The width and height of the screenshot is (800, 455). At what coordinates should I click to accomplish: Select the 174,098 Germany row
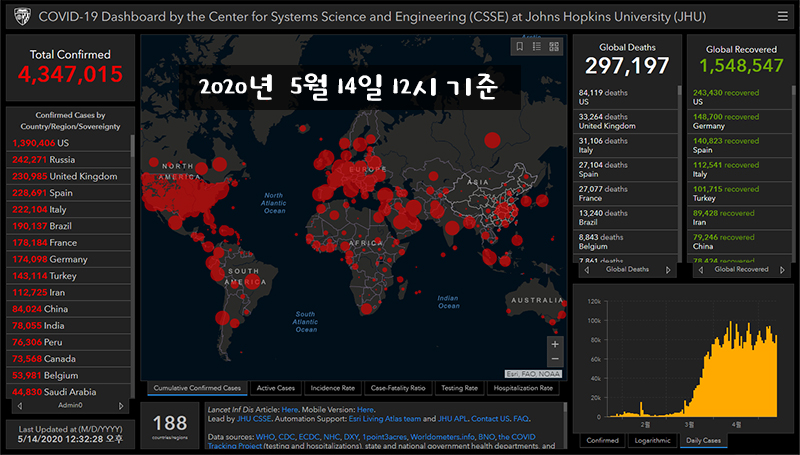coord(68,259)
